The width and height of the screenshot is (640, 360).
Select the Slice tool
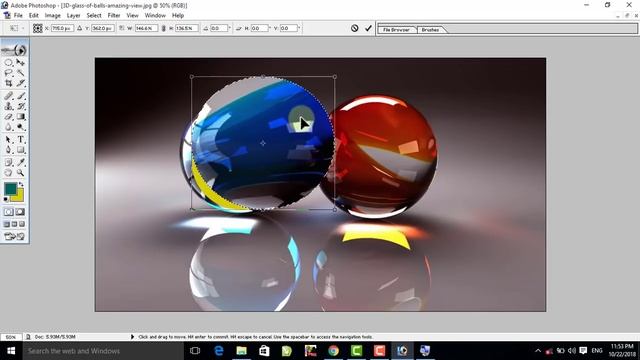(20, 83)
